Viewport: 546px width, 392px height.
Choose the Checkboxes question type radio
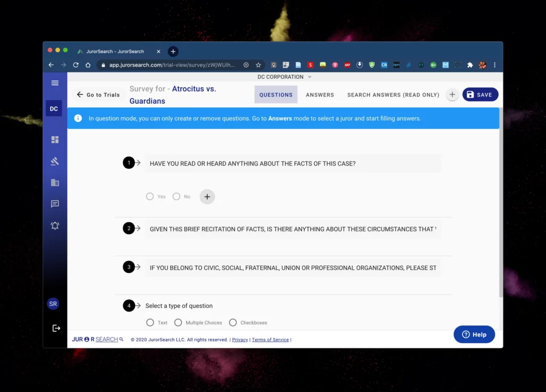point(233,322)
